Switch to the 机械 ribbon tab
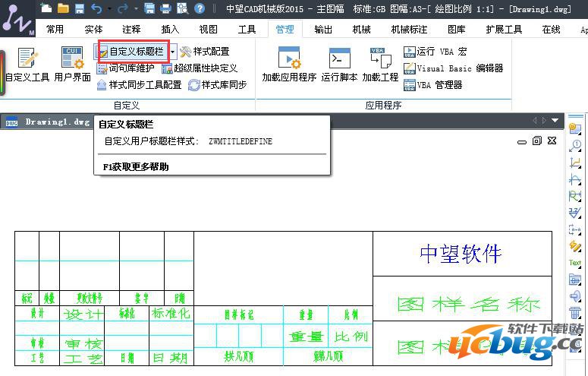588x376 pixels. tap(361, 29)
